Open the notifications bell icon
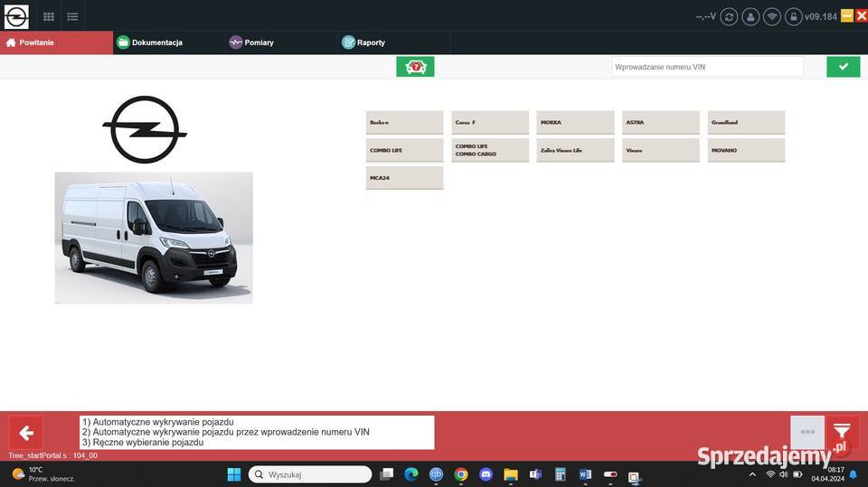 (x=854, y=474)
